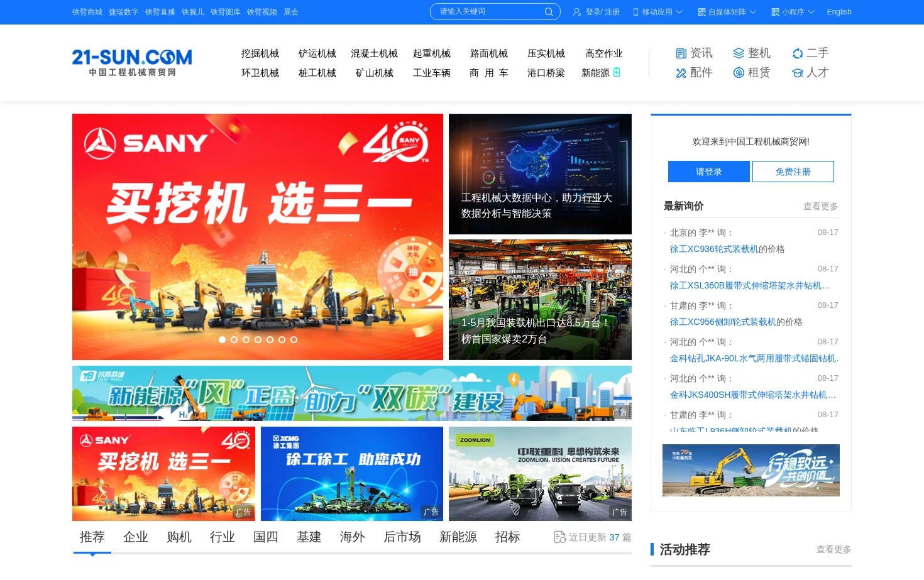Viewport: 924px width, 580px height.
Task: Click the 近日更新 document icon
Action: pyautogui.click(x=559, y=537)
